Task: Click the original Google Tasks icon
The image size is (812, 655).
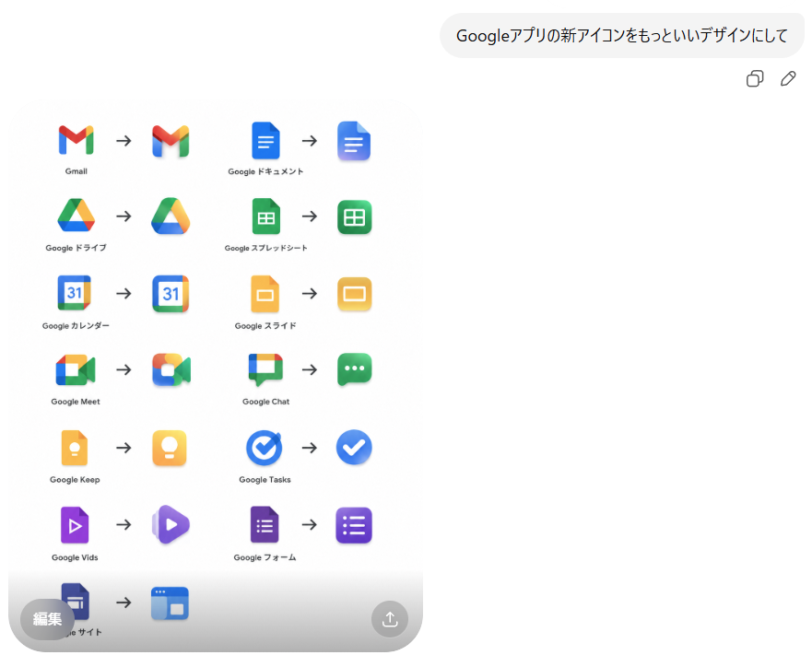Action: pos(265,448)
